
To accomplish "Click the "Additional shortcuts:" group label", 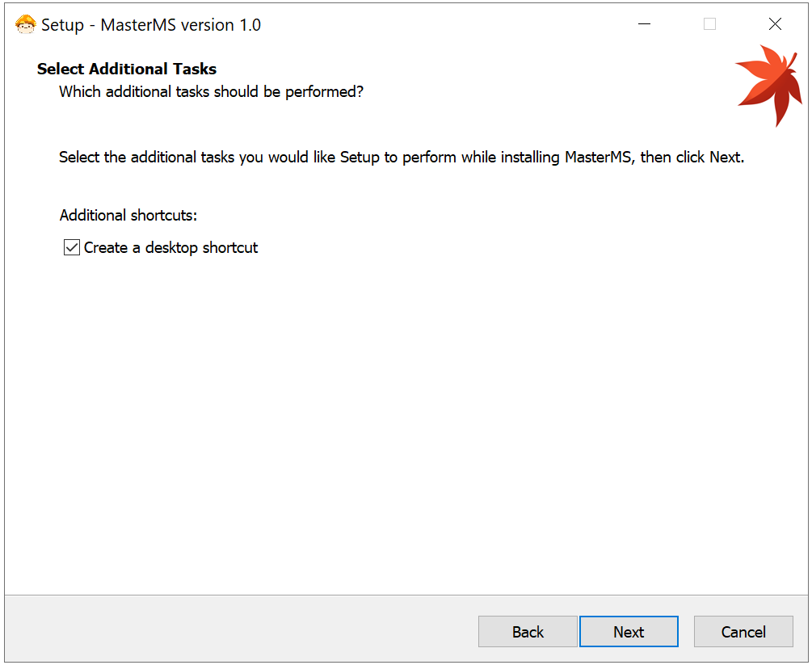I will [128, 215].
